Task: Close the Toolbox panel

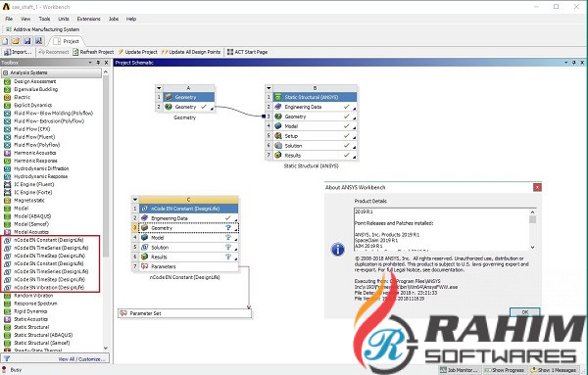Action: click(x=106, y=63)
